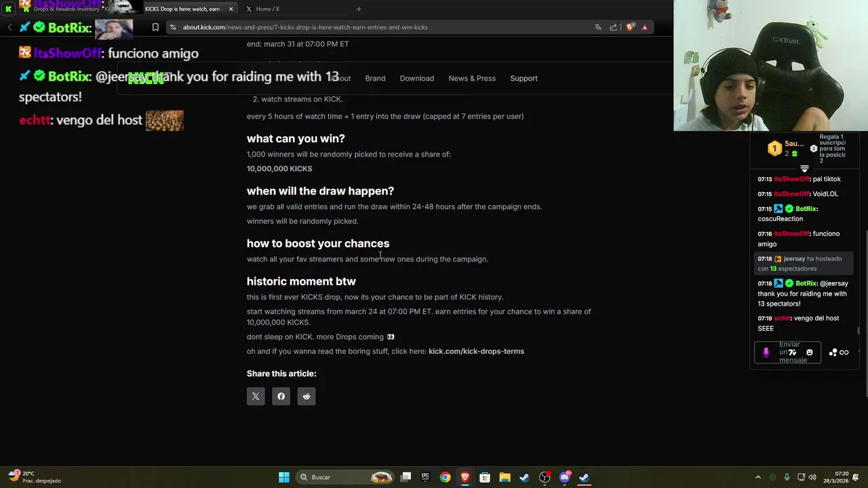Click echtt's username in the chat panel
868x488 pixels.
(782, 318)
